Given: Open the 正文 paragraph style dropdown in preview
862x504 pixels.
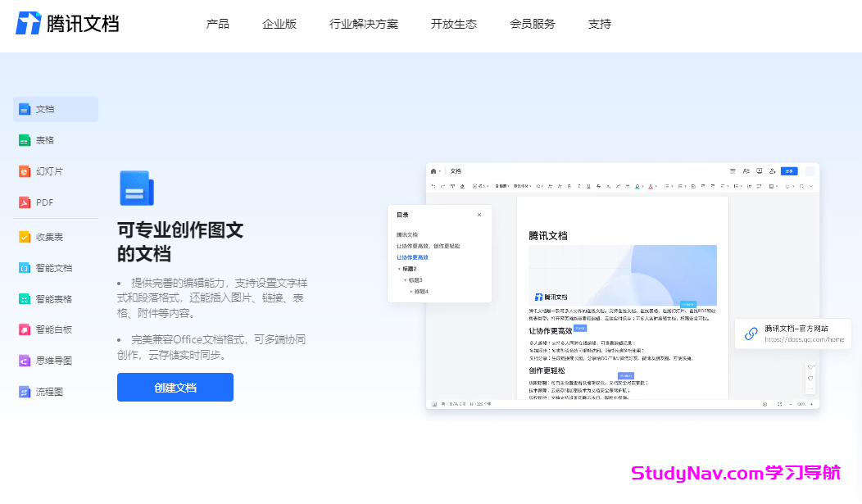Looking at the screenshot, I should pyautogui.click(x=502, y=186).
